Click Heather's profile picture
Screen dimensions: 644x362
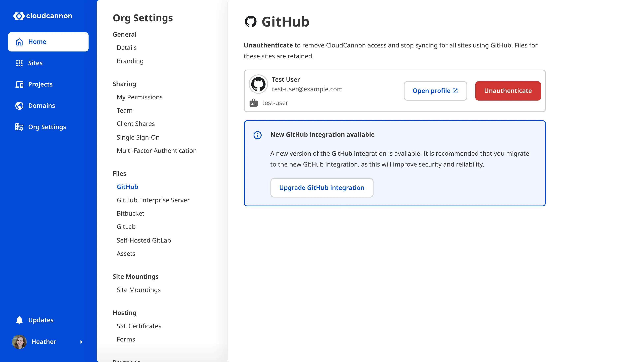[19, 342]
